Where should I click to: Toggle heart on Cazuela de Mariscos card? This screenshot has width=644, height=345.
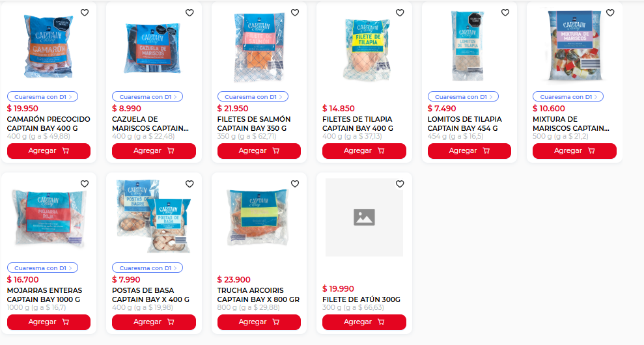point(189,13)
